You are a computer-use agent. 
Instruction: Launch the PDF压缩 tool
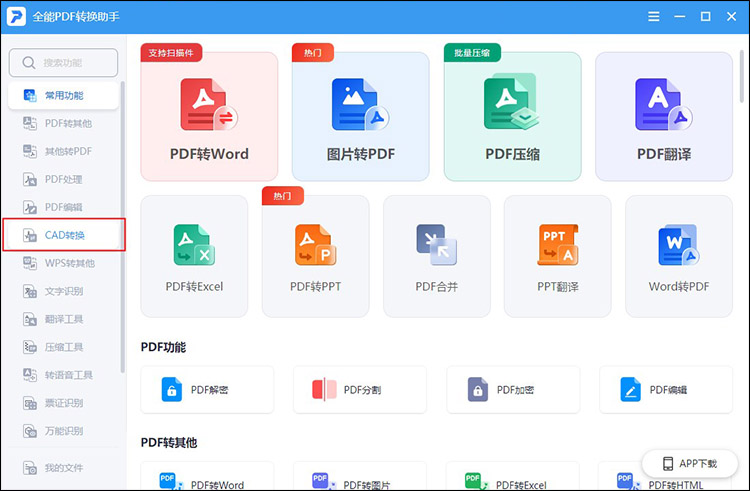click(512, 116)
